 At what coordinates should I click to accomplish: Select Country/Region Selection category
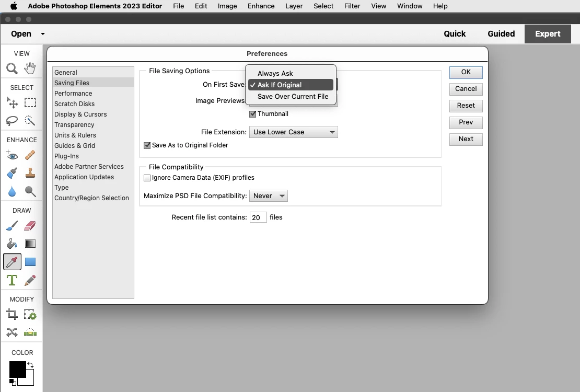[x=93, y=198]
